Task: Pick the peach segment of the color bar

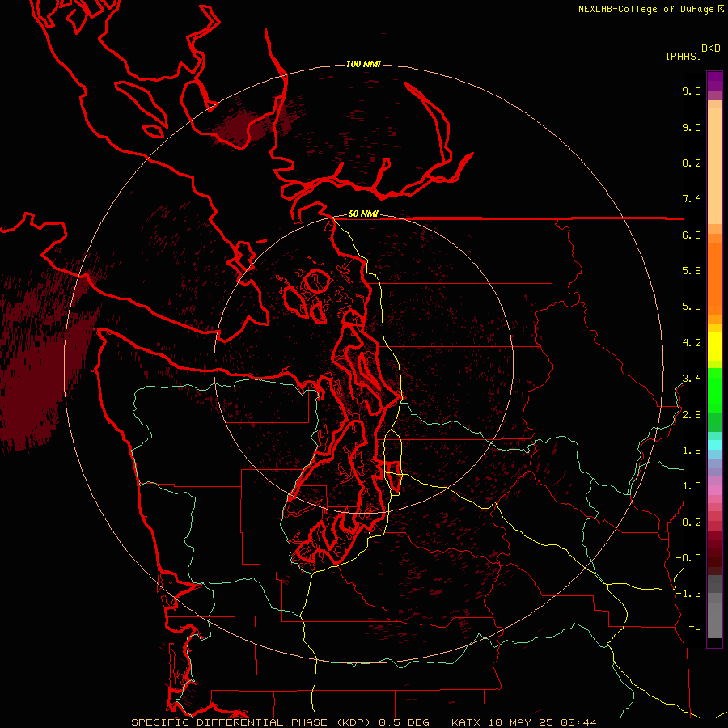Action: point(714,166)
